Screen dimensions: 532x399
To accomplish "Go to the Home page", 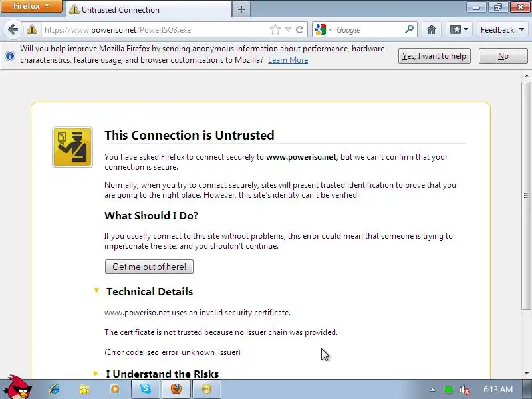I will pos(431,29).
